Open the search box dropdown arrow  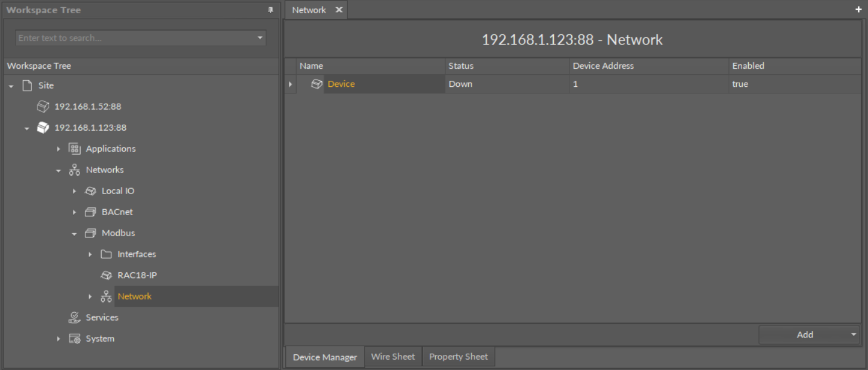tap(260, 38)
